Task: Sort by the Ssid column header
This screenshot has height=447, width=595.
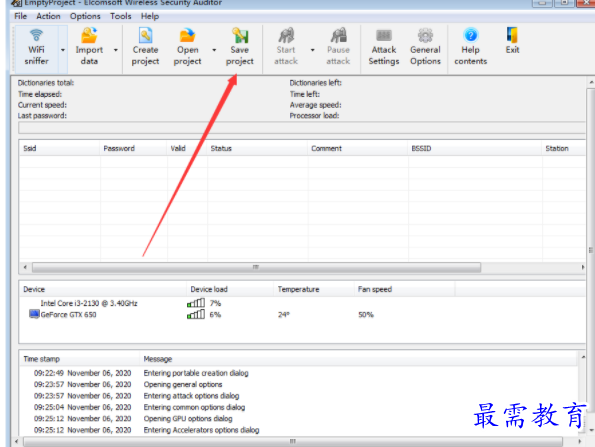Action: point(60,148)
